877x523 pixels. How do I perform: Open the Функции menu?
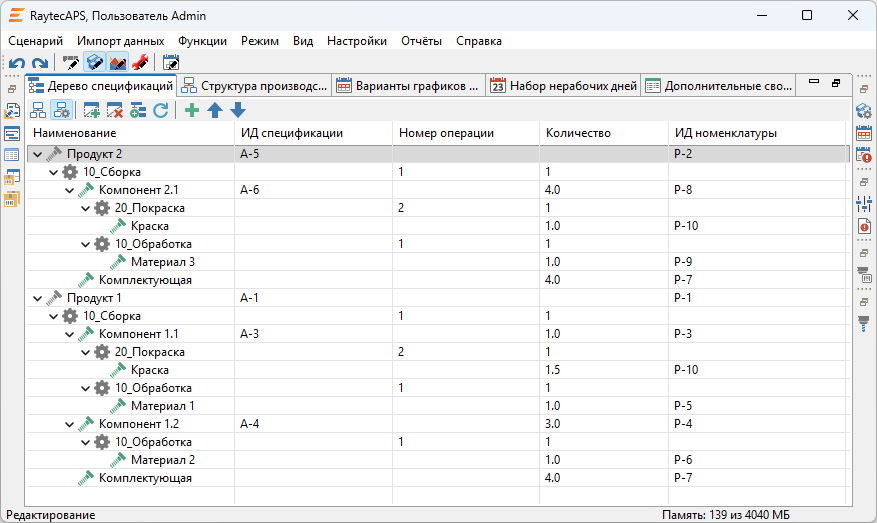pyautogui.click(x=202, y=41)
